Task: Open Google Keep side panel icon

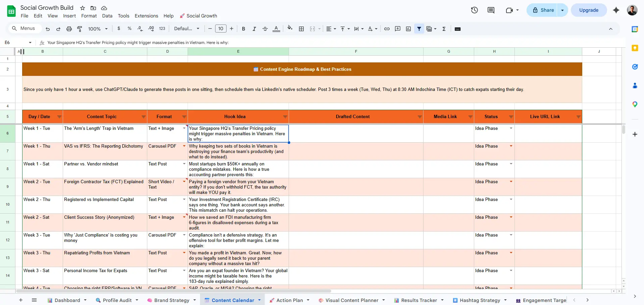Action: (635, 48)
